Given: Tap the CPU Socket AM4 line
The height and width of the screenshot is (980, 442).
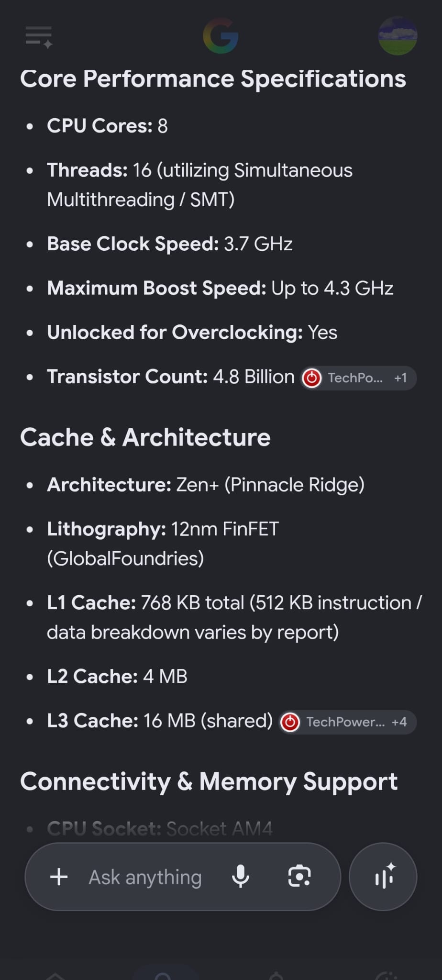Looking at the screenshot, I should [x=160, y=828].
